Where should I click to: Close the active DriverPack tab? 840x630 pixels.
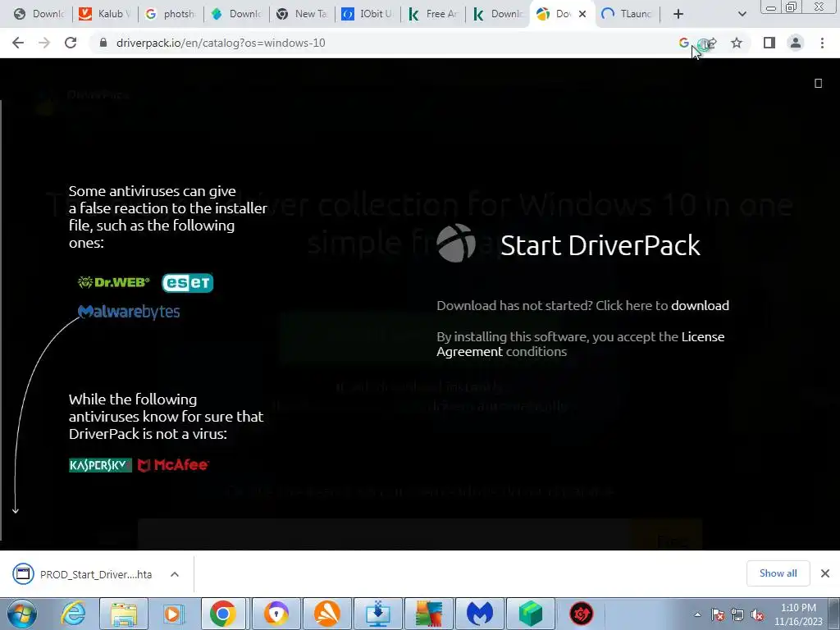click(x=582, y=14)
